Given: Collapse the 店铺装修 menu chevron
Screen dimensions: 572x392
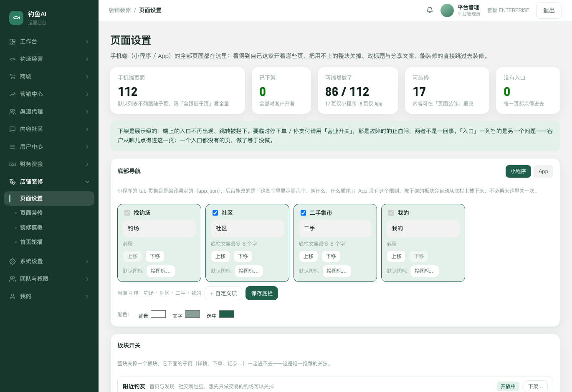Looking at the screenshot, I should click(x=87, y=182).
